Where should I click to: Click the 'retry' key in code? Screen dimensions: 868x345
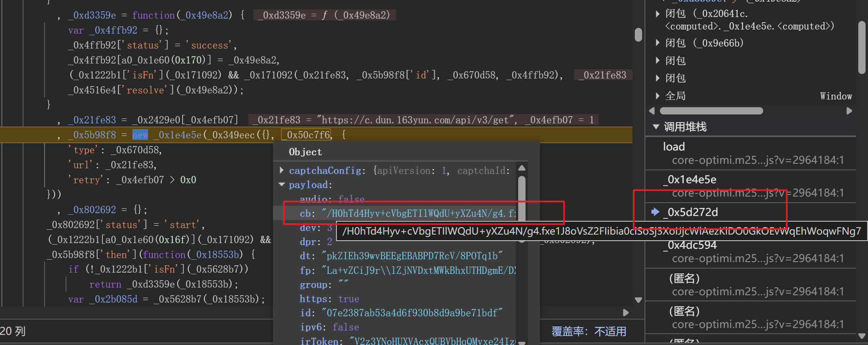86,180
